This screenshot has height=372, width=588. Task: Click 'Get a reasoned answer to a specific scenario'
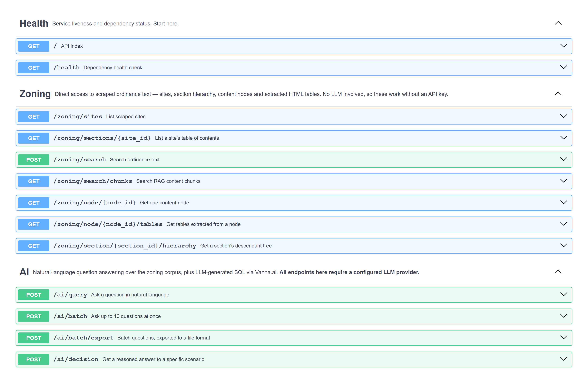[x=153, y=359]
